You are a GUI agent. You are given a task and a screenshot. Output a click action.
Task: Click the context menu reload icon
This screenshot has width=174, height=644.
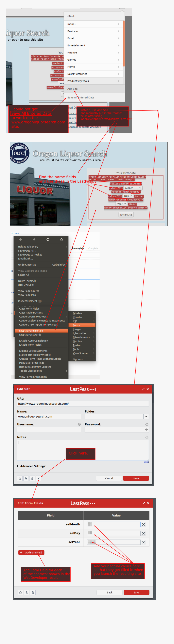(48, 240)
